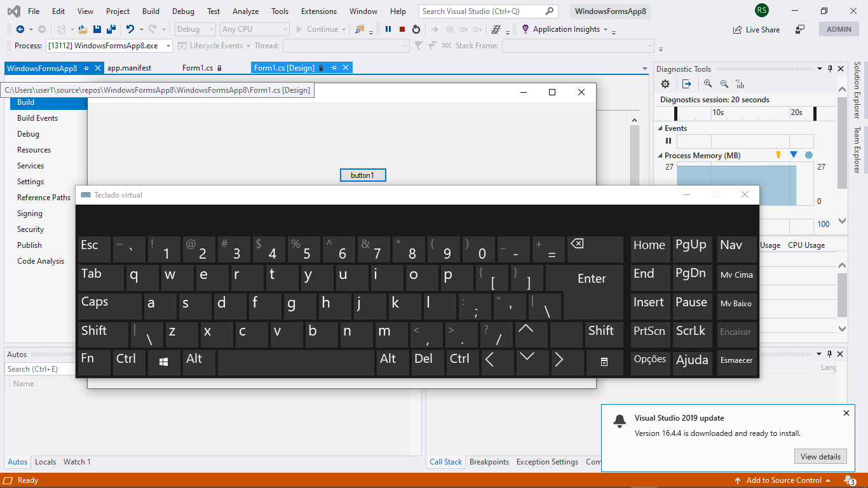Click Add to Source Control
The image size is (868, 488).
click(783, 480)
